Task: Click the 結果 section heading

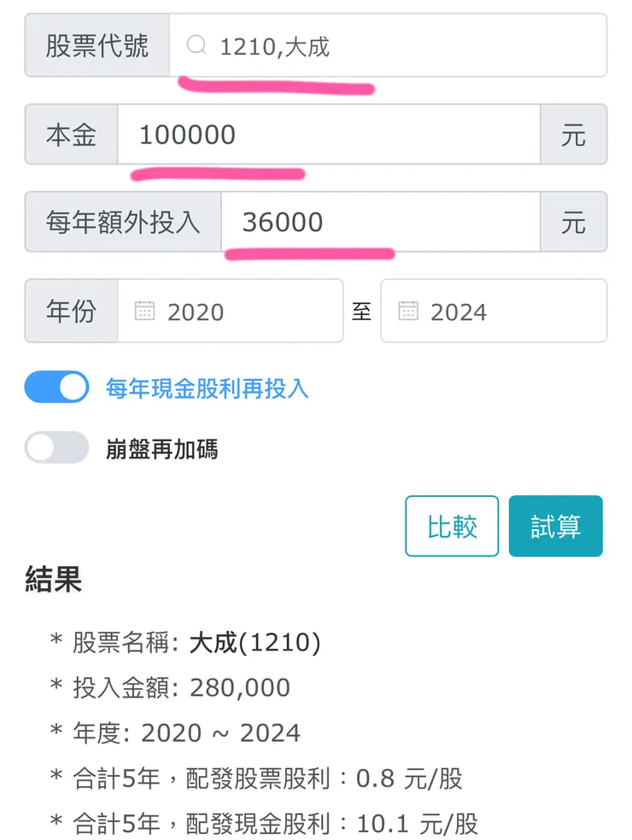Action: [54, 580]
